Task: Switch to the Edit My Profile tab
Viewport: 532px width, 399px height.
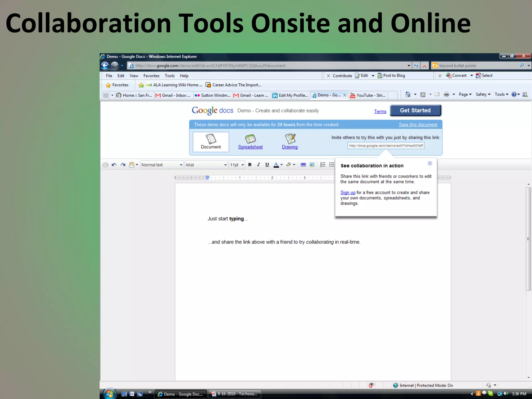Action: pyautogui.click(x=290, y=95)
